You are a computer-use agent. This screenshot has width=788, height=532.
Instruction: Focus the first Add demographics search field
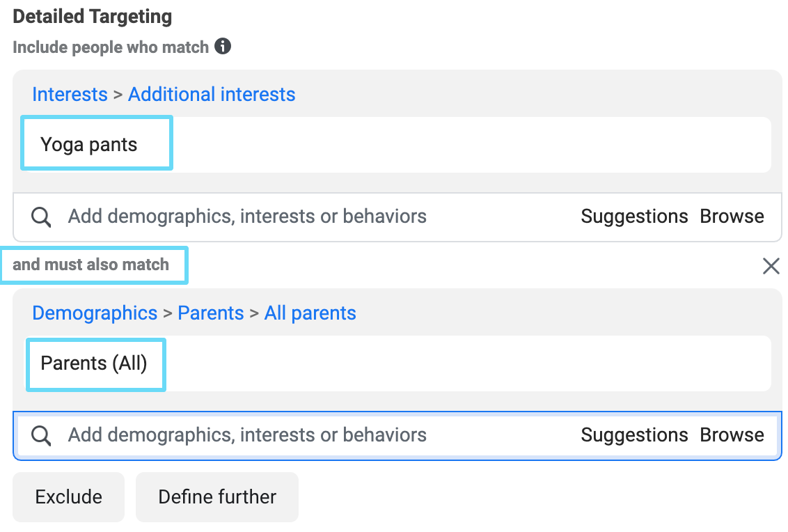pos(397,217)
